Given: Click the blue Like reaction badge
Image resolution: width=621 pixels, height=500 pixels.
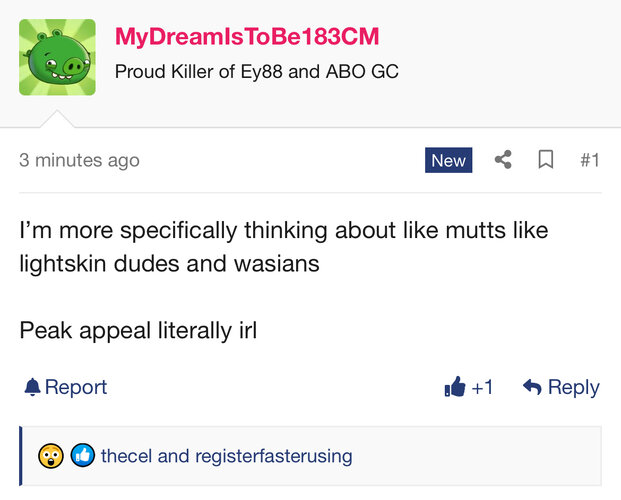Looking at the screenshot, I should (82, 456).
